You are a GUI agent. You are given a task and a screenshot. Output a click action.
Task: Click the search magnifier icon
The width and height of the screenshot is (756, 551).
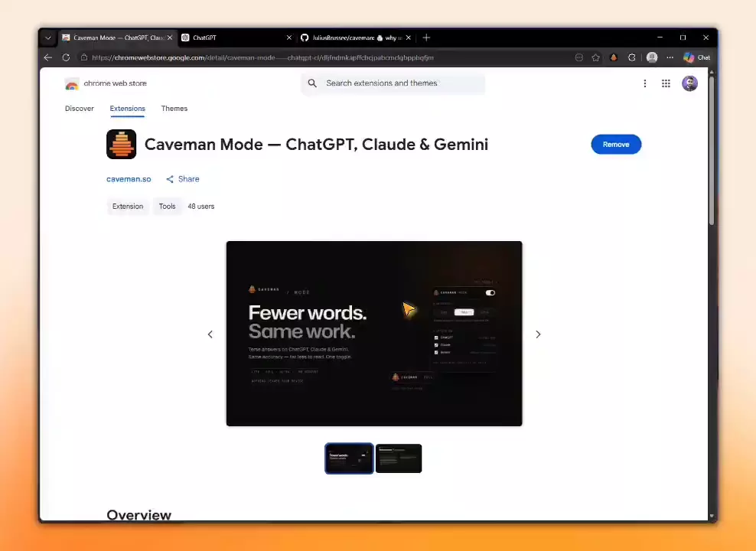(312, 83)
